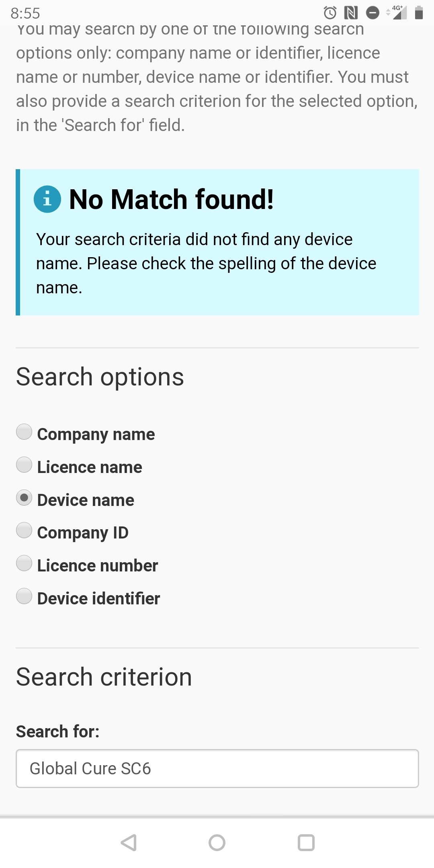
Task: Tap the NFC status bar icon
Action: coord(351,13)
